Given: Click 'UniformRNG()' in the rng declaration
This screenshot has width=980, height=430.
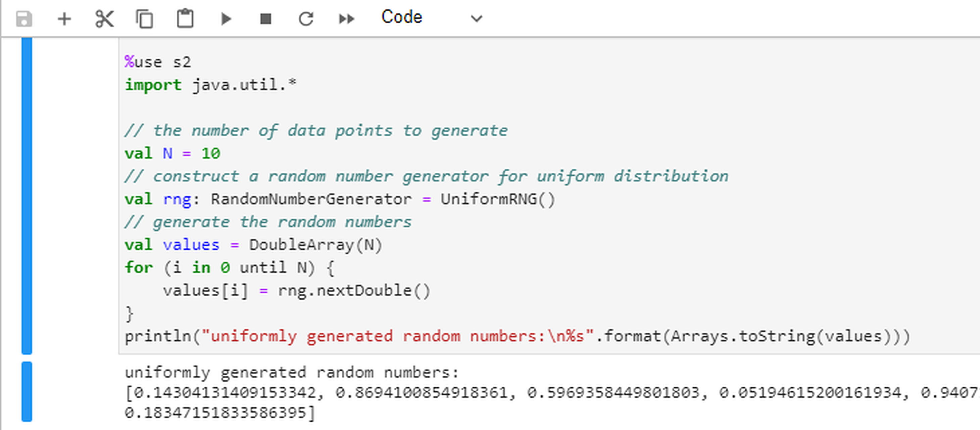Looking at the screenshot, I should click(x=498, y=199).
